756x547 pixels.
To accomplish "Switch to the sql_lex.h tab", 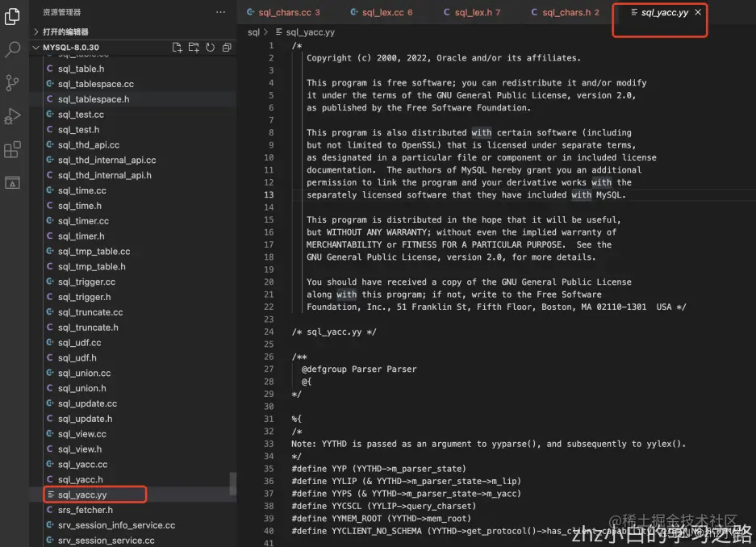I will (472, 13).
